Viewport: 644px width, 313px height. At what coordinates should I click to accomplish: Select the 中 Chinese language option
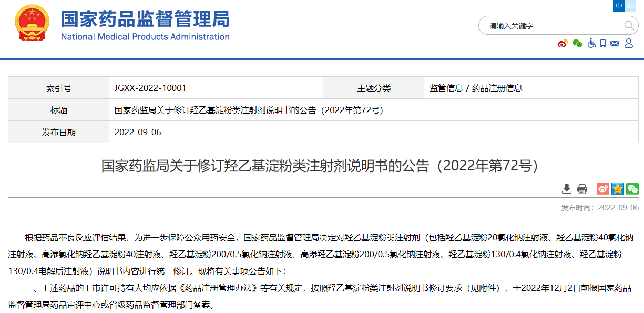click(x=619, y=5)
